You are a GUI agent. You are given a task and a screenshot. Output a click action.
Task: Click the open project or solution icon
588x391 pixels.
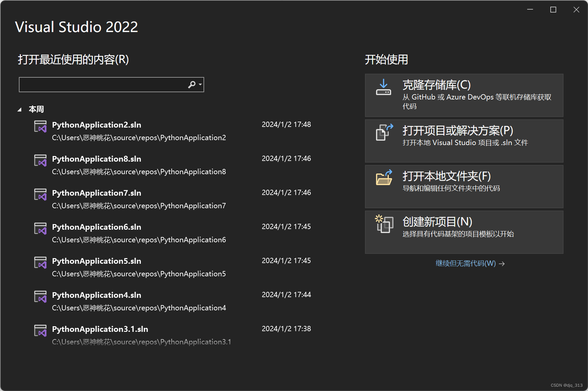coord(384,132)
